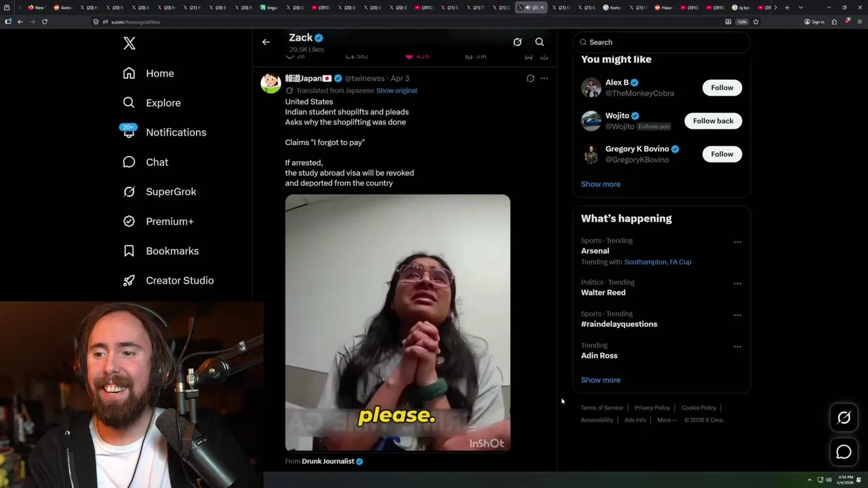Open the more options menu on 報道Japan post

click(x=544, y=78)
